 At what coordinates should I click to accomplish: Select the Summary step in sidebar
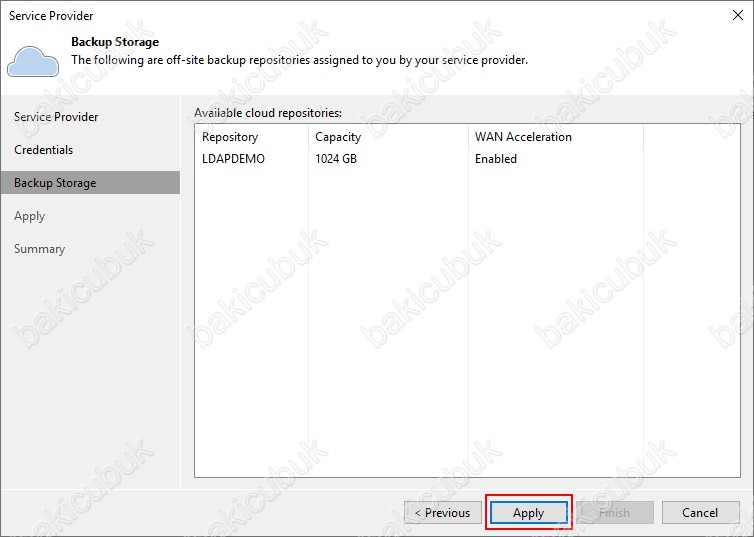[39, 249]
